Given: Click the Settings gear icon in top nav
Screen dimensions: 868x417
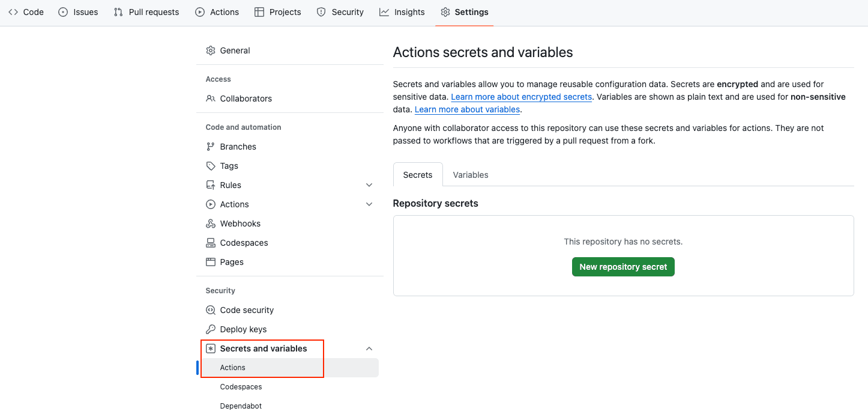Looking at the screenshot, I should [445, 12].
